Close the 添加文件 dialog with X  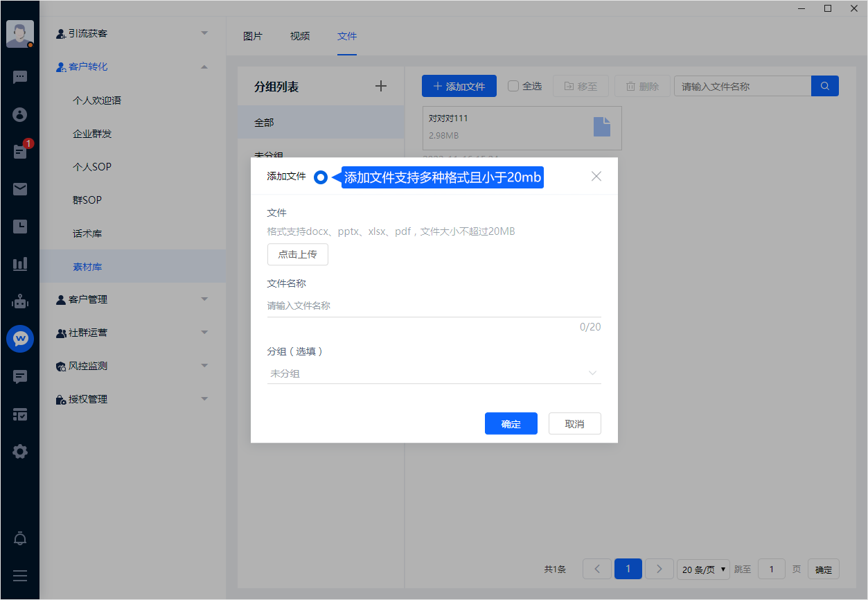click(x=596, y=177)
